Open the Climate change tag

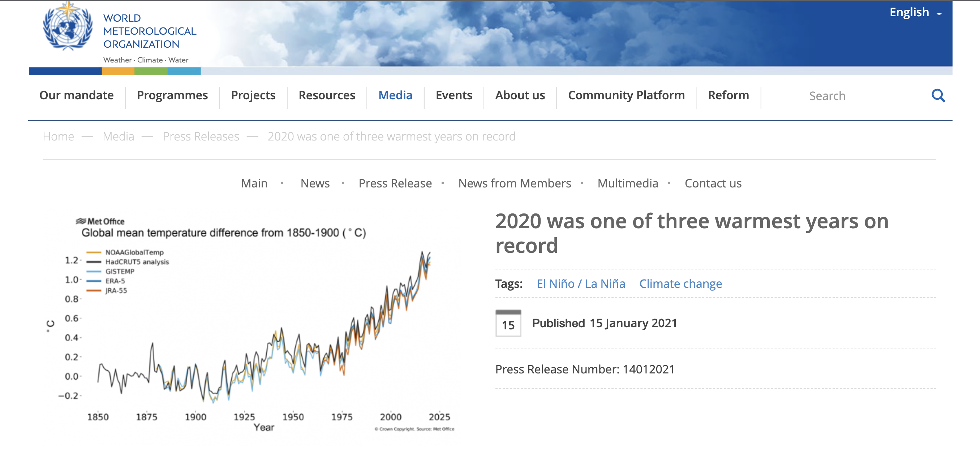point(680,284)
